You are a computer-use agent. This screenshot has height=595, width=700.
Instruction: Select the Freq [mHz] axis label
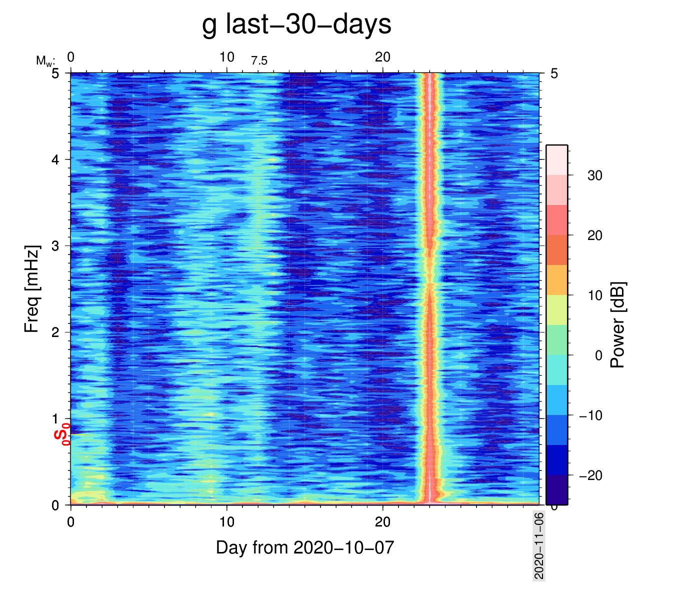[31, 288]
